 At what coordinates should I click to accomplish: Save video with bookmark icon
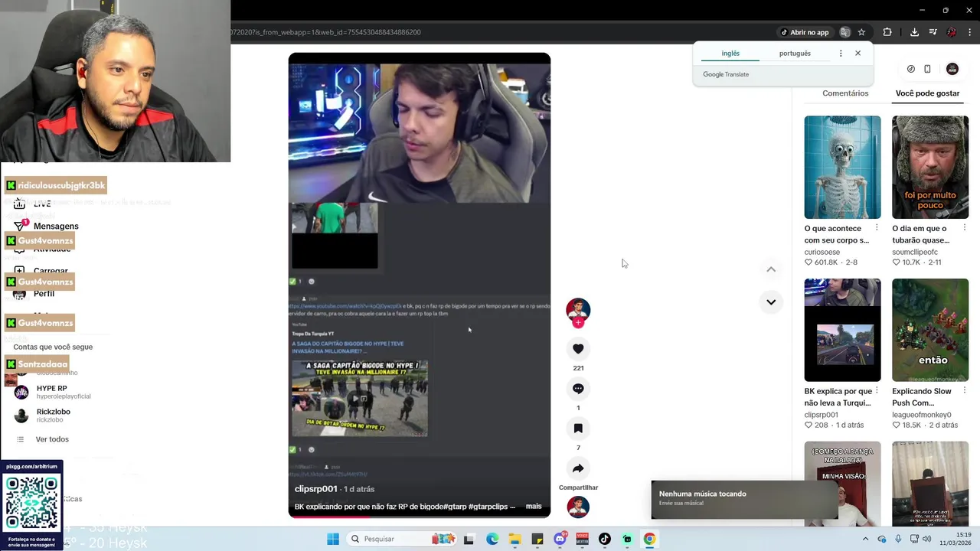pos(578,429)
